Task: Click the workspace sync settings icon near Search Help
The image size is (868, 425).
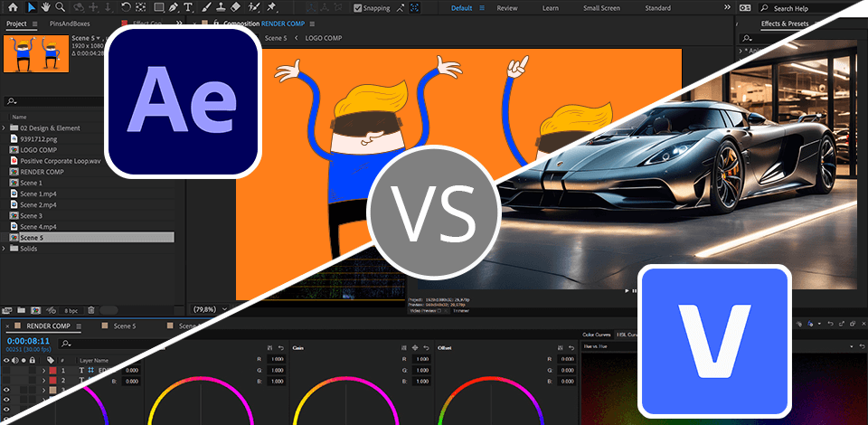Action: click(x=744, y=8)
